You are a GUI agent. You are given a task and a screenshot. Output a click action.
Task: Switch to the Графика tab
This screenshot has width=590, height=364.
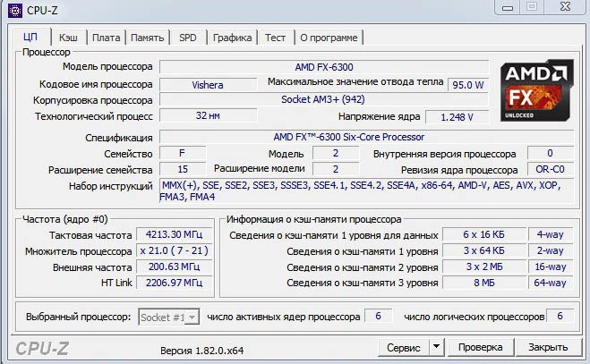[x=232, y=38]
